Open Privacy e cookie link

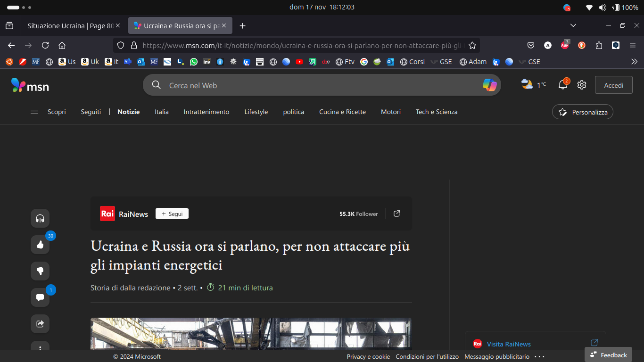[x=368, y=356]
